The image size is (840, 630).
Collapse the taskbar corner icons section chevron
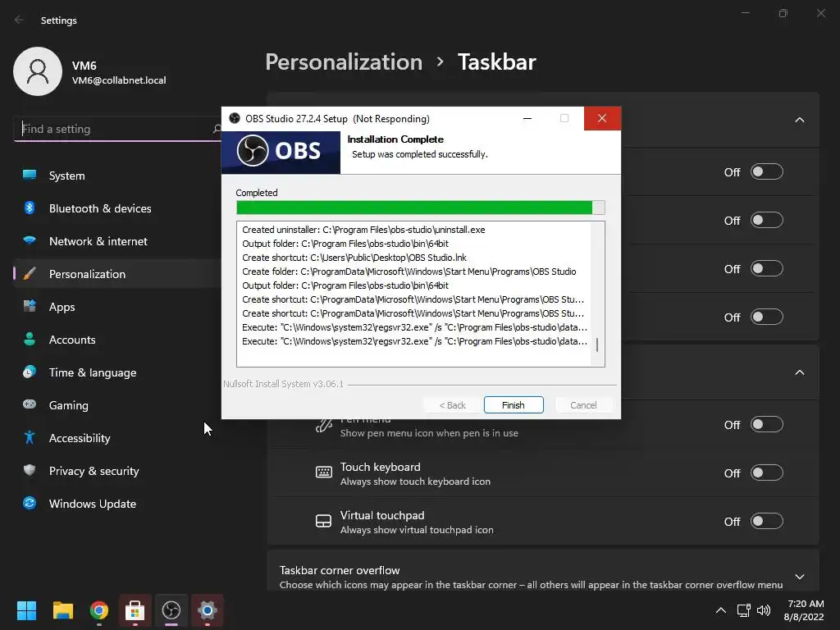tap(799, 372)
